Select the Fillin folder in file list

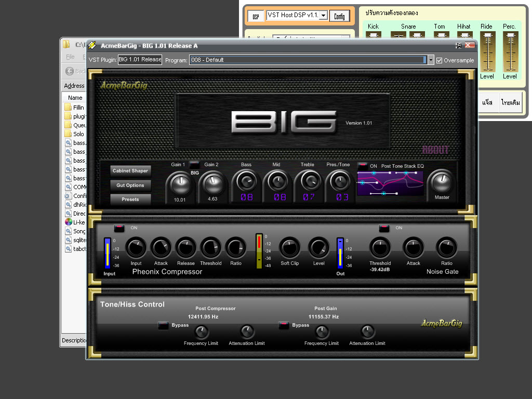tap(75, 107)
